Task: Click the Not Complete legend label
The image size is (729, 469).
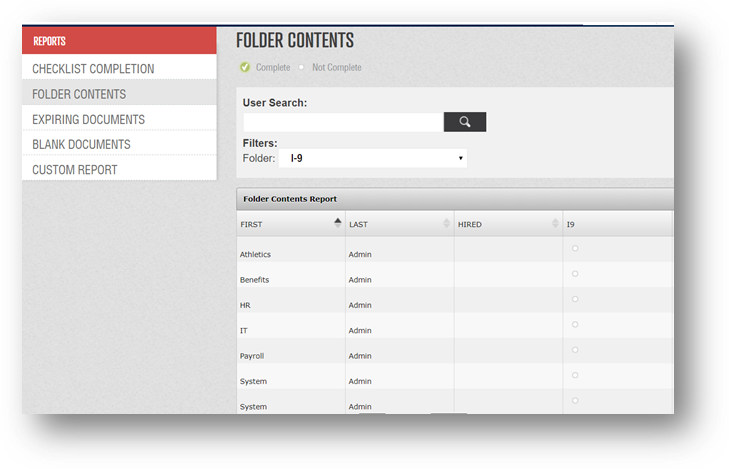Action: pos(337,67)
